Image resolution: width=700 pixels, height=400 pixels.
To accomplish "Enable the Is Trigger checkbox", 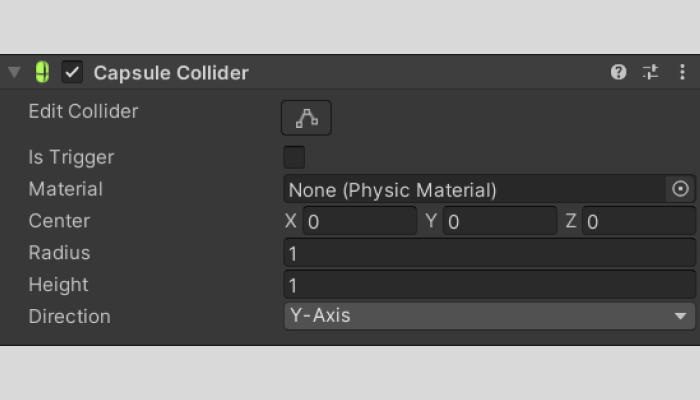I will pos(294,157).
